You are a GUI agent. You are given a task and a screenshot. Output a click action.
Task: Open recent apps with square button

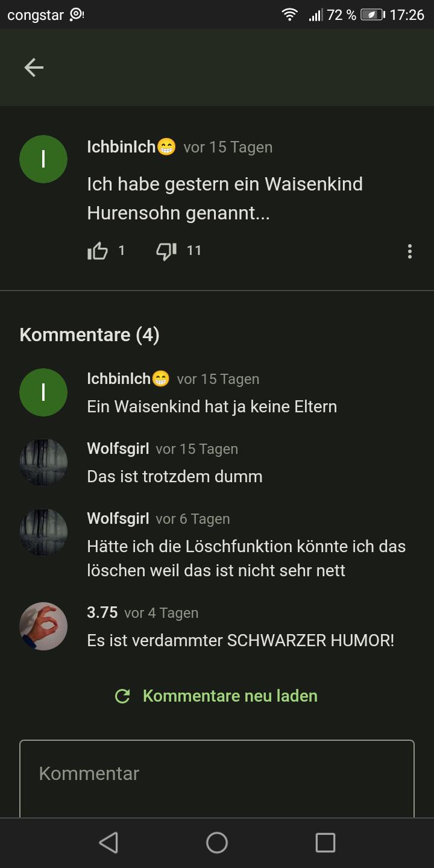tap(325, 843)
